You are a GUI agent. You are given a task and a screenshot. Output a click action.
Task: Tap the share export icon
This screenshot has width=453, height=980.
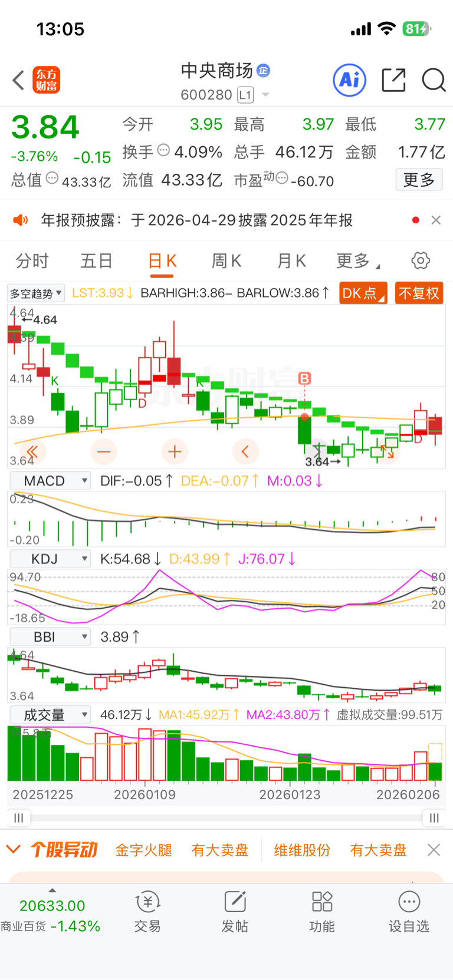393,80
